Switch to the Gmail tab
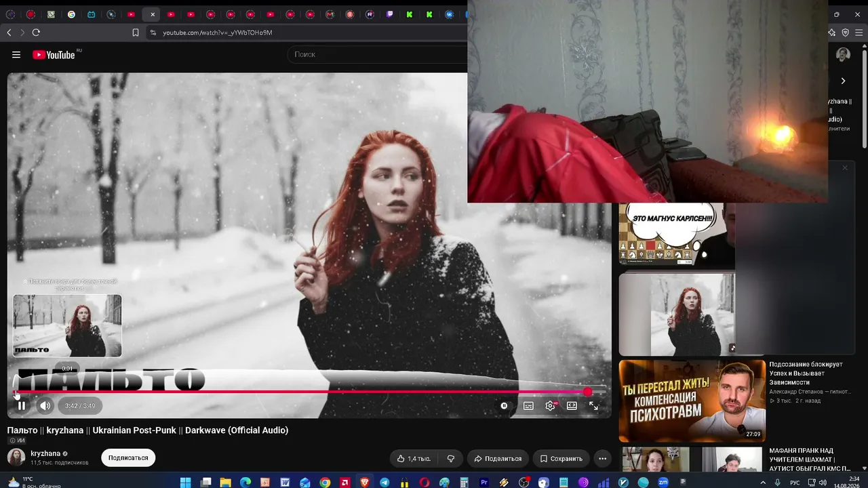The width and height of the screenshot is (868, 488). pos(330,14)
